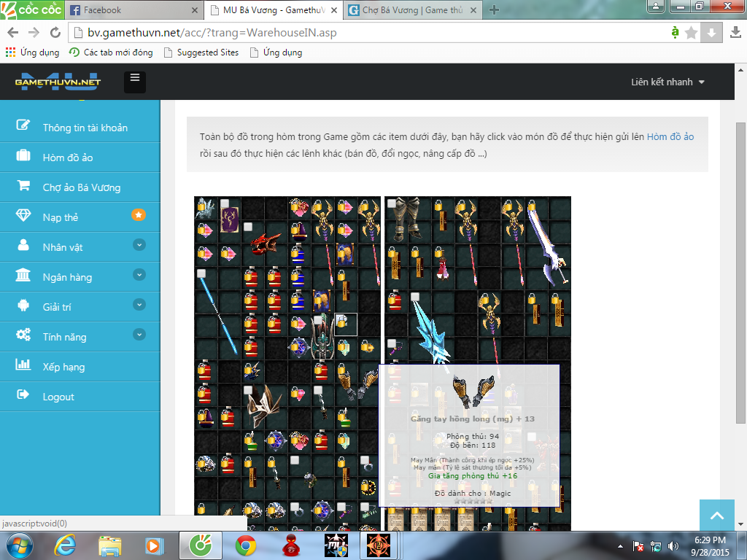This screenshot has width=747, height=560.
Task: Click the dark armor with teal gem
Action: click(322, 338)
